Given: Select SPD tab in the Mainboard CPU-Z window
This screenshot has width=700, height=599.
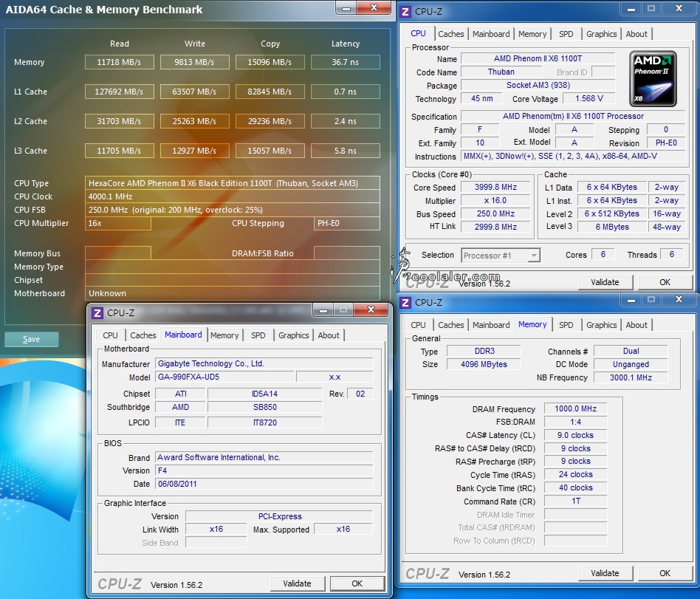Looking at the screenshot, I should [258, 335].
